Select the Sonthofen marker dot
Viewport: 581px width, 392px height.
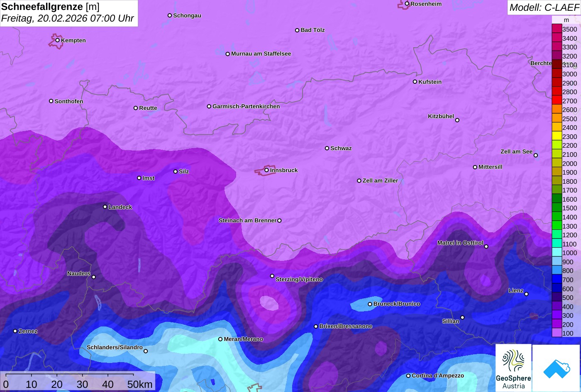51,101
